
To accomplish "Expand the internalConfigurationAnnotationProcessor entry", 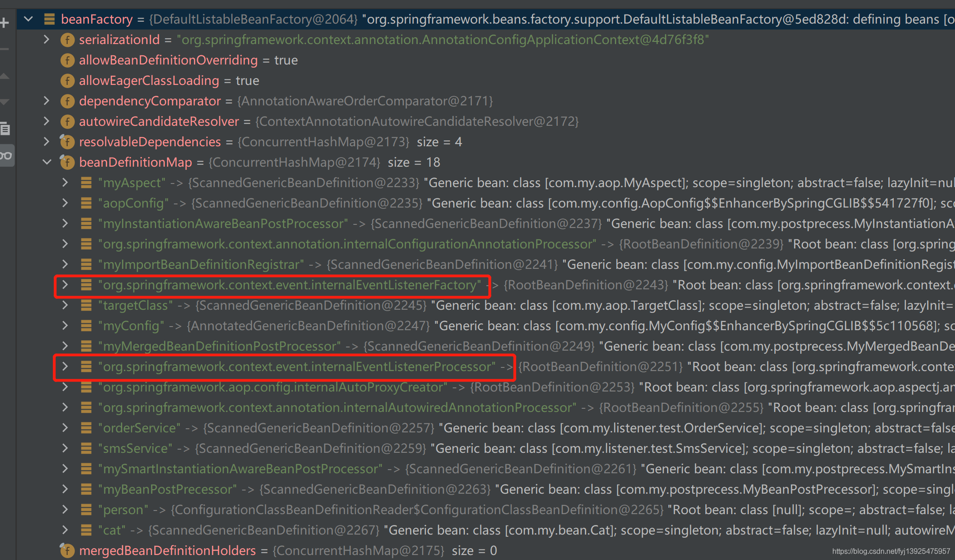I will click(65, 244).
